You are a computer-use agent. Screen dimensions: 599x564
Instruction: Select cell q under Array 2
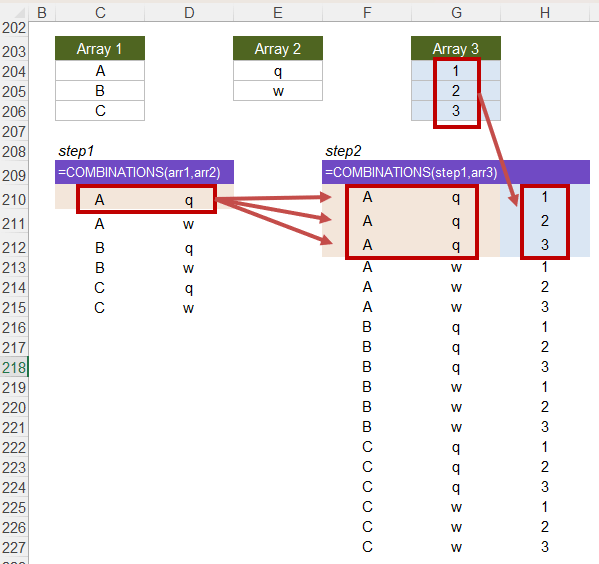point(278,71)
